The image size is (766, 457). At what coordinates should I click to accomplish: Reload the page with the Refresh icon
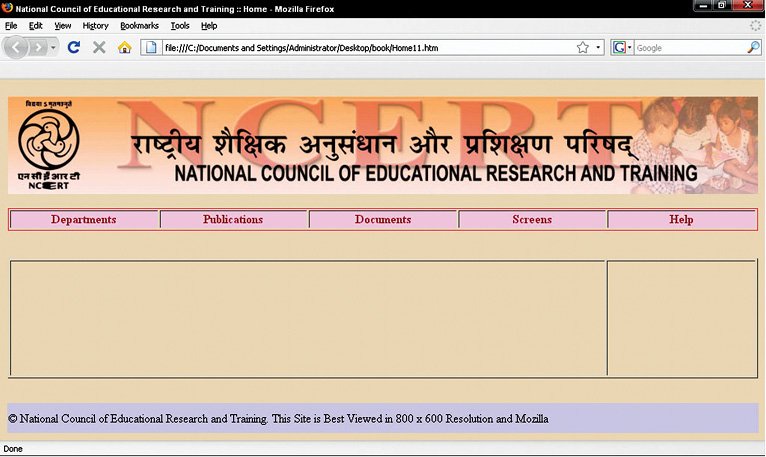74,47
